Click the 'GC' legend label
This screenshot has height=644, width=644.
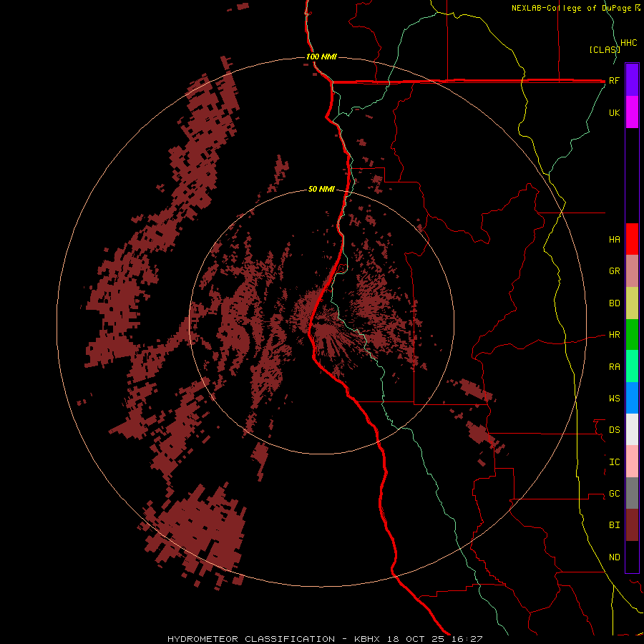[614, 494]
